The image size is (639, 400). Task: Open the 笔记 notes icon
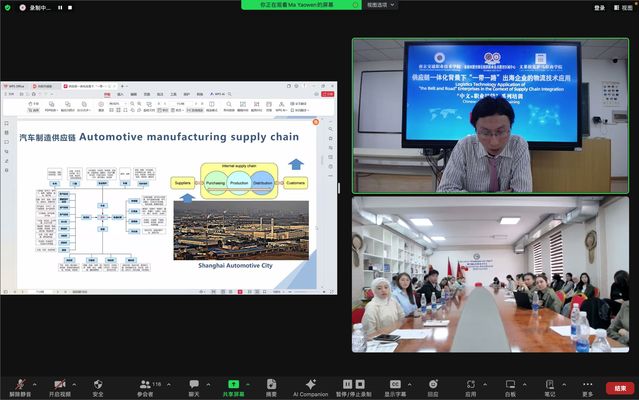point(550,384)
